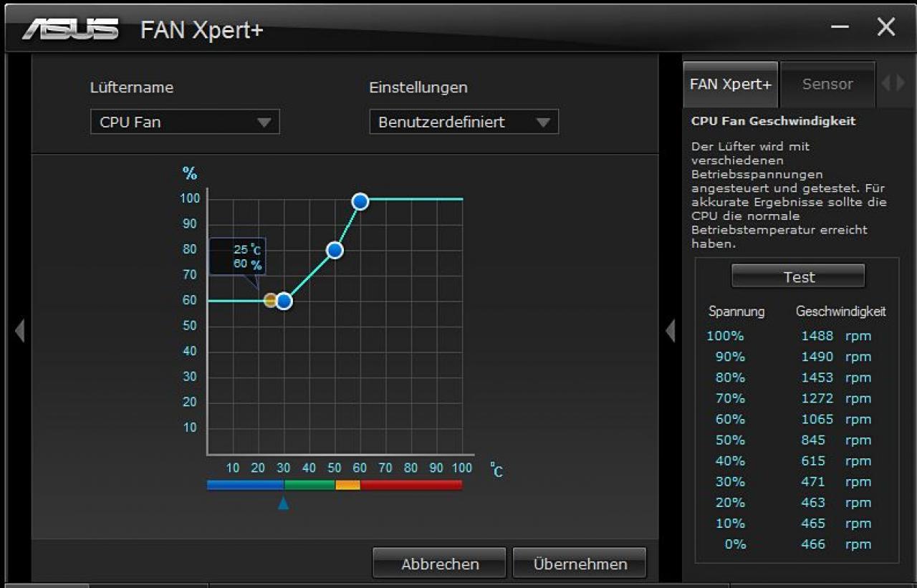Click the 845 rpm value
Screen dimensions: 917x588
pos(836,440)
